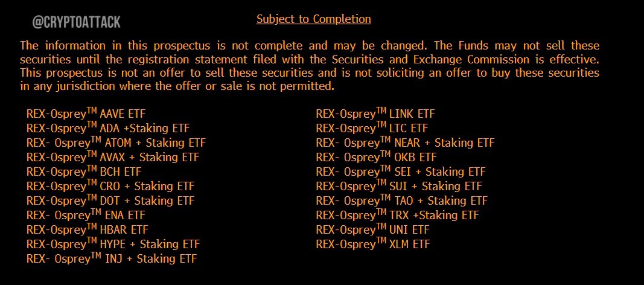
Task: Choose REX-Osprey CRO + Staking ETF
Action: coord(110,187)
